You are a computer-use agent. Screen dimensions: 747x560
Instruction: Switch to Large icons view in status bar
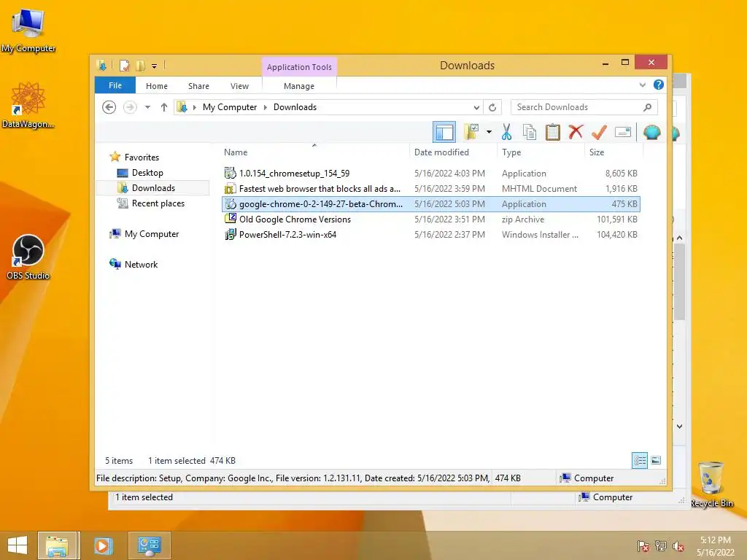[656, 460]
